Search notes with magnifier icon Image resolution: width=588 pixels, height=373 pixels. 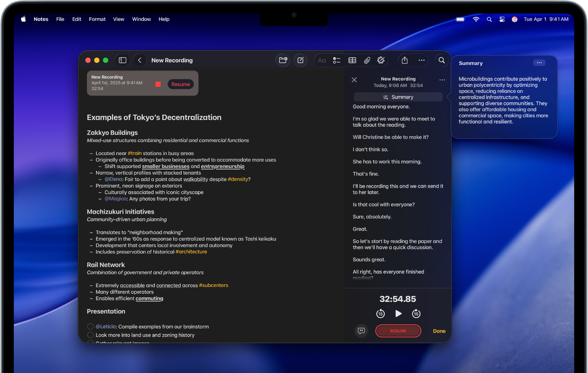pos(442,60)
